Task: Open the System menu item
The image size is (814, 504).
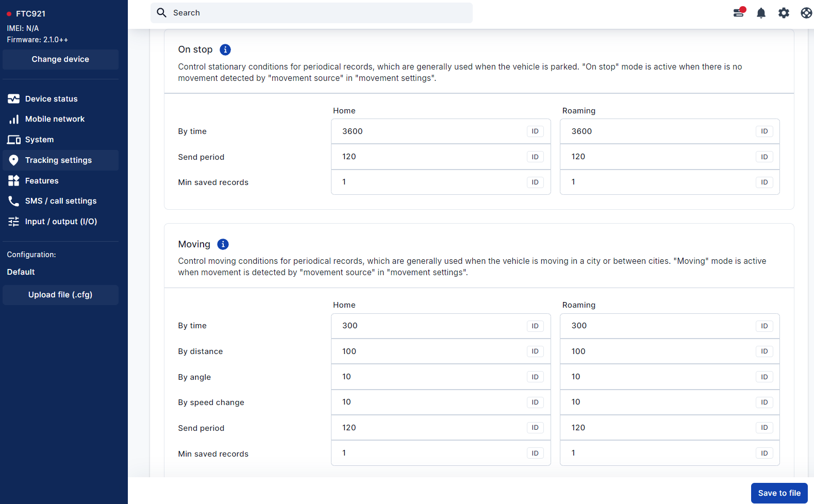Action: pyautogui.click(x=39, y=140)
